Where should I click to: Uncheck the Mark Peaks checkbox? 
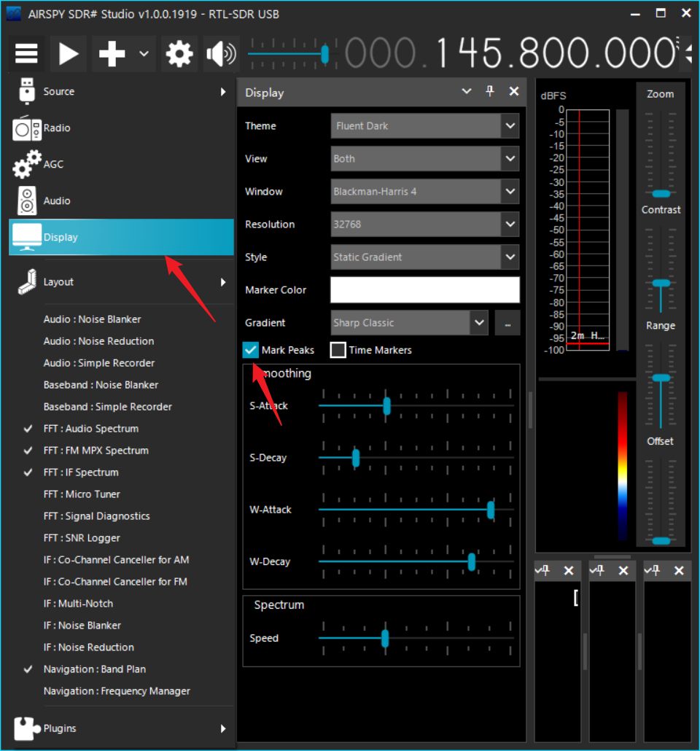coord(252,351)
